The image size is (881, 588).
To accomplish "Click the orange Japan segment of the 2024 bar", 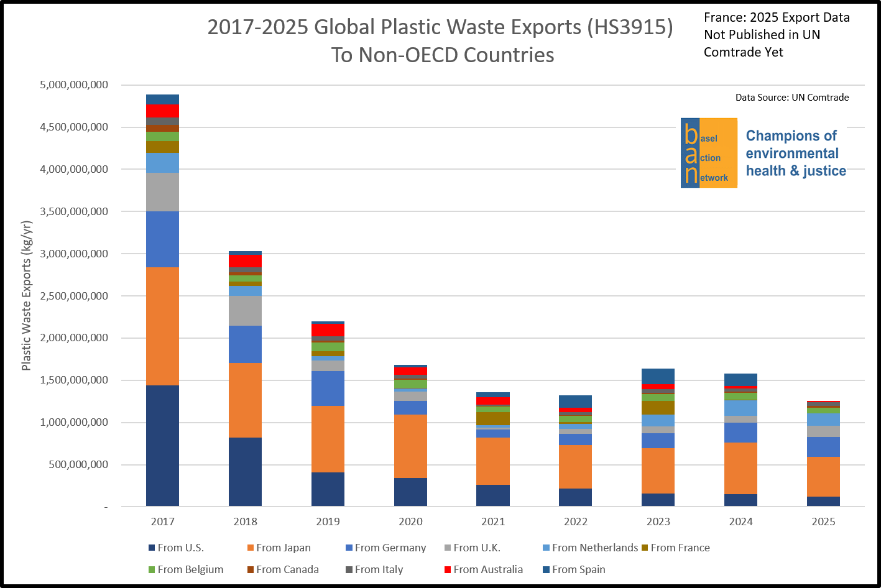I will [741, 468].
